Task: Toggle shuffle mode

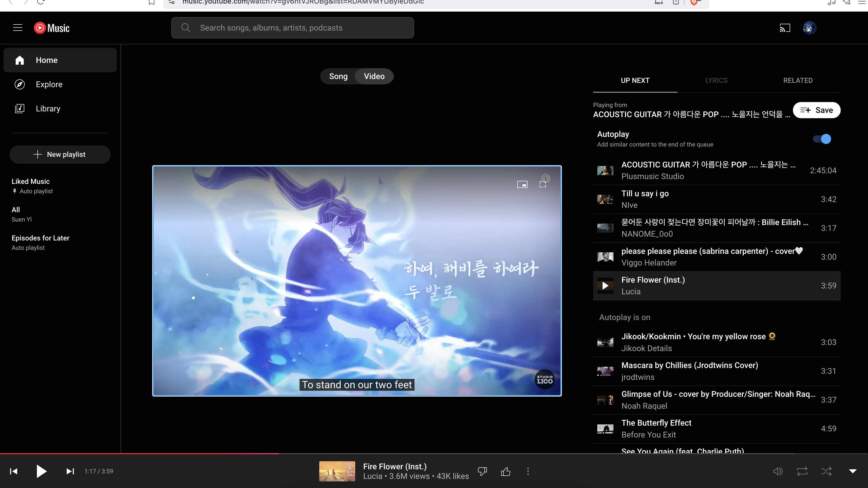Action: point(826,471)
